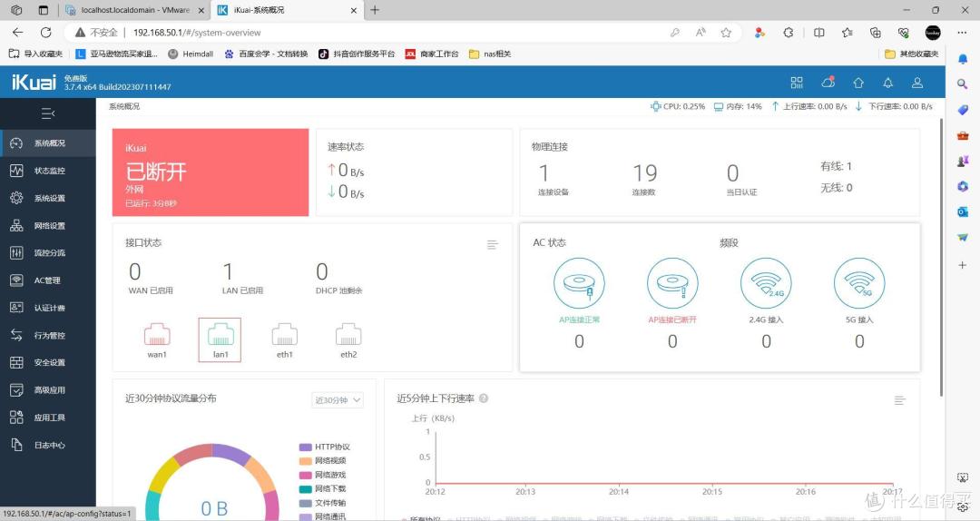Open the QR code icon in header
Viewport: 980px width, 521px height.
pyautogui.click(x=797, y=83)
